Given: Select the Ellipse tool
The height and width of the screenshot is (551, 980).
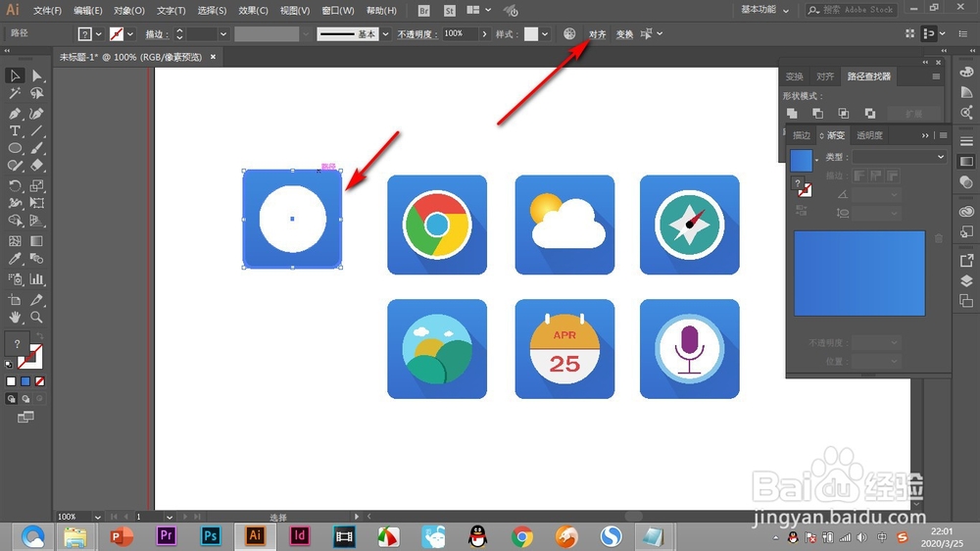Looking at the screenshot, I should click(15, 148).
